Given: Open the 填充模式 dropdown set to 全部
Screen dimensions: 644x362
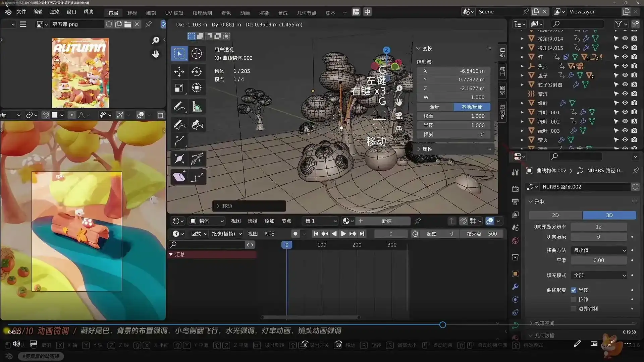Looking at the screenshot, I should 599,275.
